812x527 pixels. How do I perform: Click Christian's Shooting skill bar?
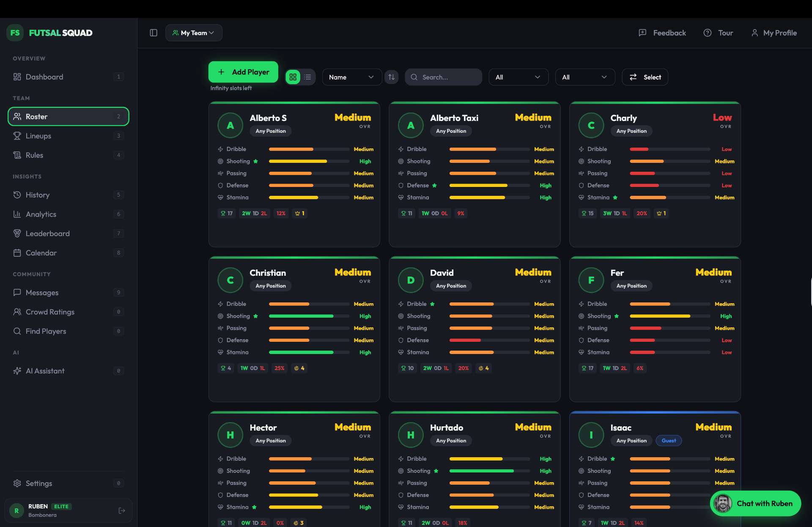(x=309, y=316)
